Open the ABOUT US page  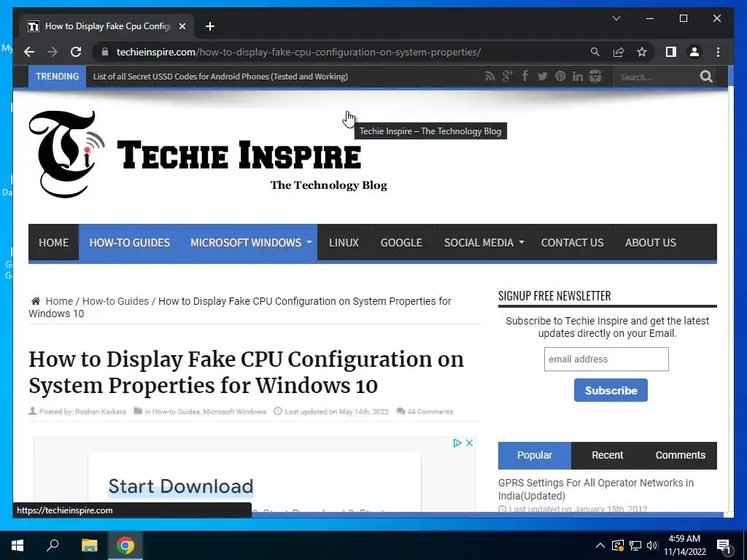click(650, 242)
